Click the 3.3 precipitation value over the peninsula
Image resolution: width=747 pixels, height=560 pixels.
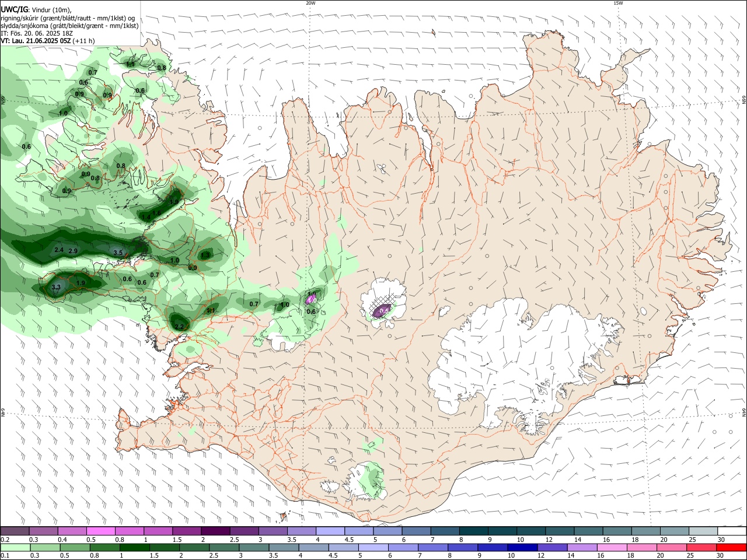click(x=56, y=287)
